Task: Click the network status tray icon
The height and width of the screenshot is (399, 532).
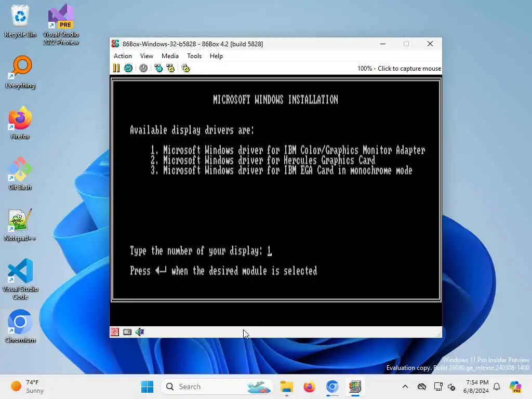Action: [437, 387]
